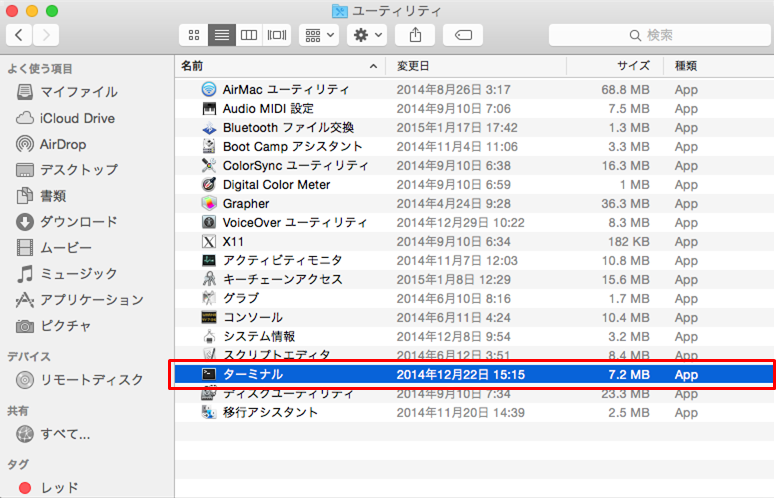The image size is (776, 498).
Task: Sort by the 変更日 column header
Action: click(476, 66)
